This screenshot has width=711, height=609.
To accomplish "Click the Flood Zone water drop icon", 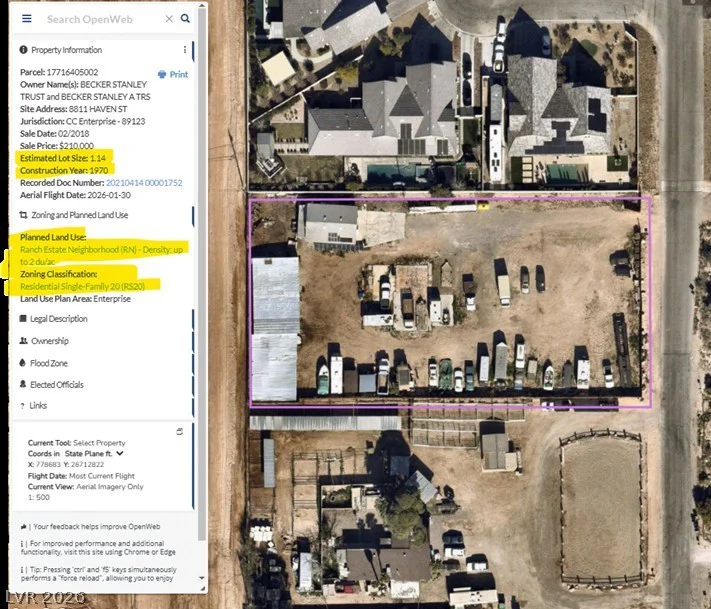I will coord(23,363).
